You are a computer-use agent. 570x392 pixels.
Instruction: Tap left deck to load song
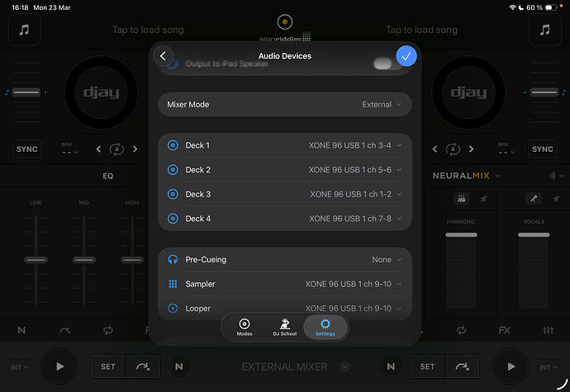click(x=148, y=30)
